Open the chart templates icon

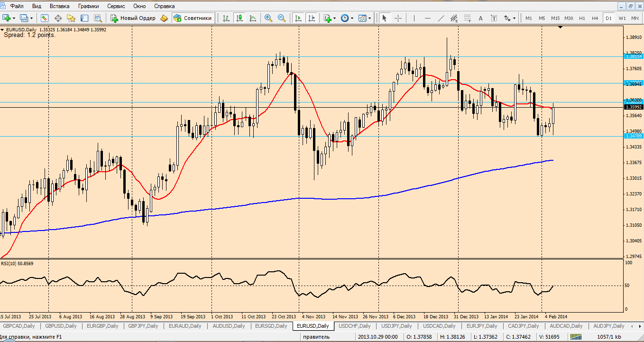(363, 18)
